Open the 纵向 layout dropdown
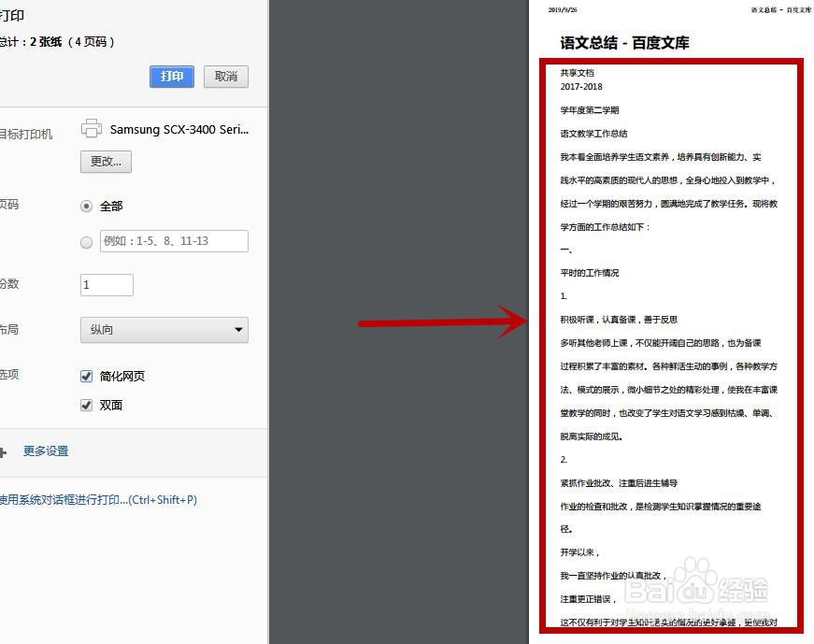 tap(164, 330)
